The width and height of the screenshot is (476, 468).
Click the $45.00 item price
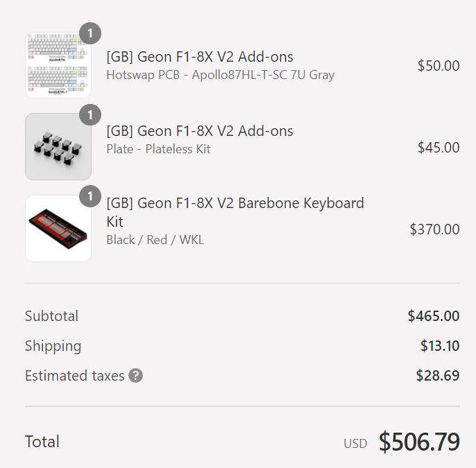(438, 147)
